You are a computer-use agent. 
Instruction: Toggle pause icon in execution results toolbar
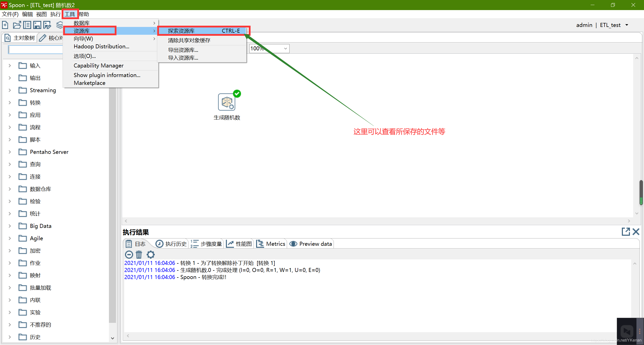(129, 255)
